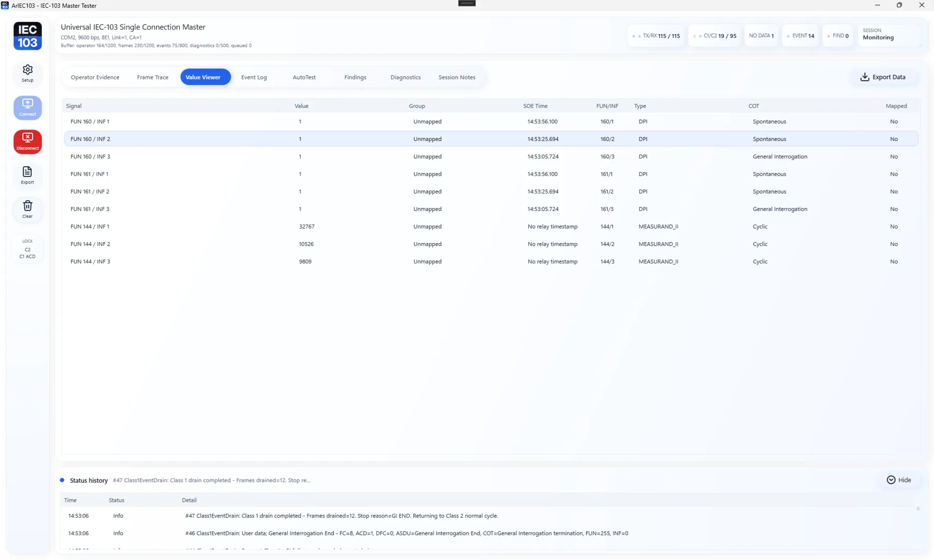Viewport: 934px width, 560px height.
Task: Switch to the Frame Trace tab
Action: pos(153,77)
